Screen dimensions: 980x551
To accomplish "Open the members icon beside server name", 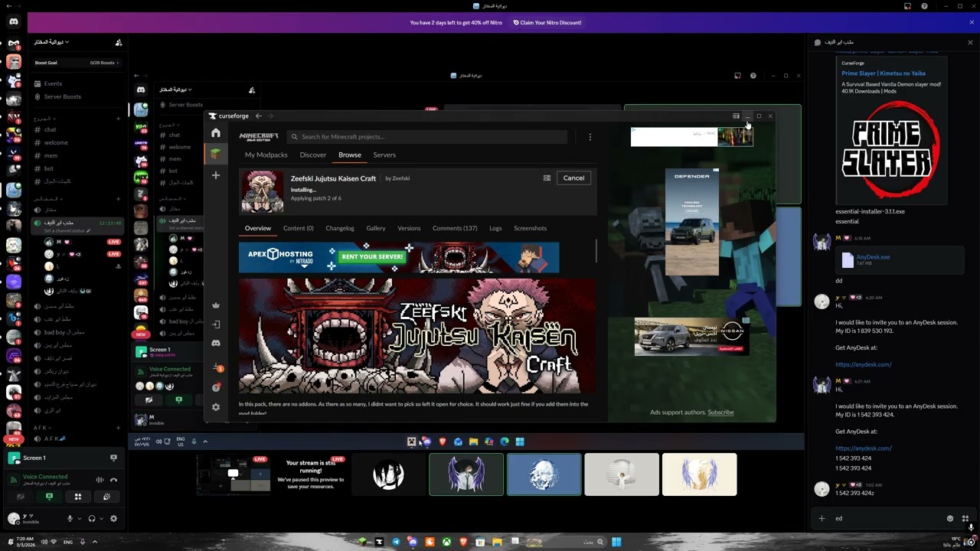I will pos(119,42).
